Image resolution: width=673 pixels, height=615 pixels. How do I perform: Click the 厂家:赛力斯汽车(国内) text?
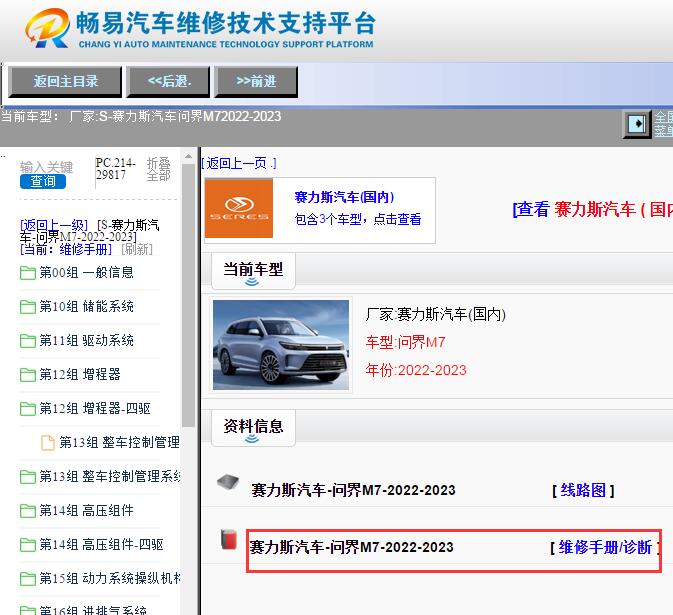[436, 315]
